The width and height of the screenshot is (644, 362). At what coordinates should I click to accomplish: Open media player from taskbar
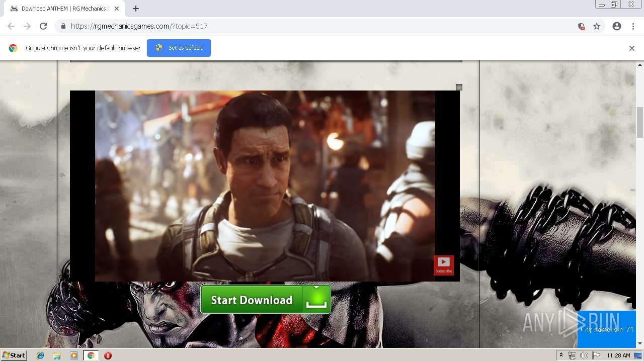74,355
